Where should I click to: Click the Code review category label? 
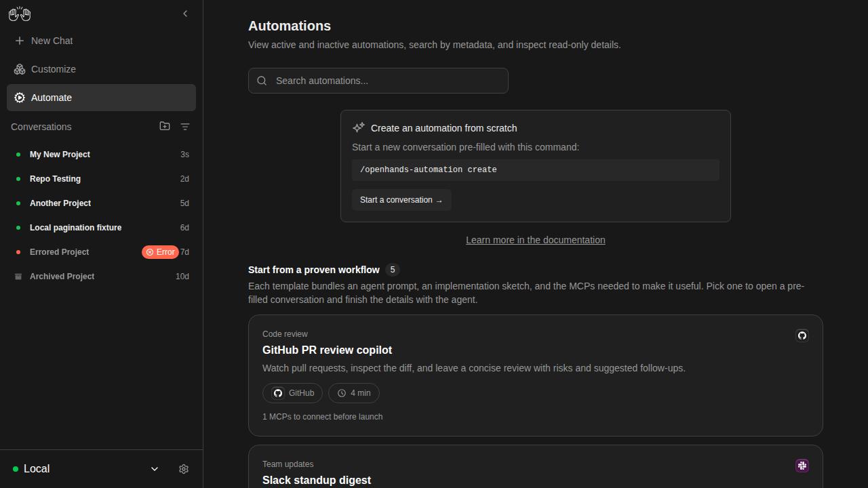tap(285, 334)
